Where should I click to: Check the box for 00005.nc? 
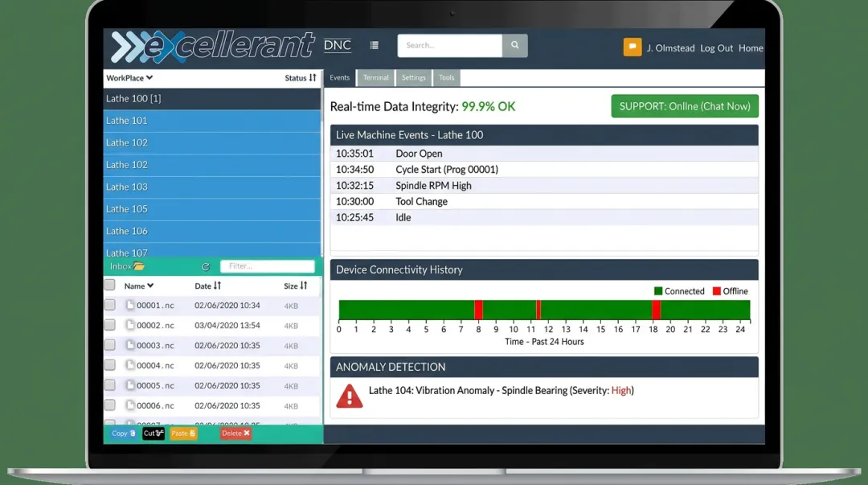pyautogui.click(x=109, y=384)
